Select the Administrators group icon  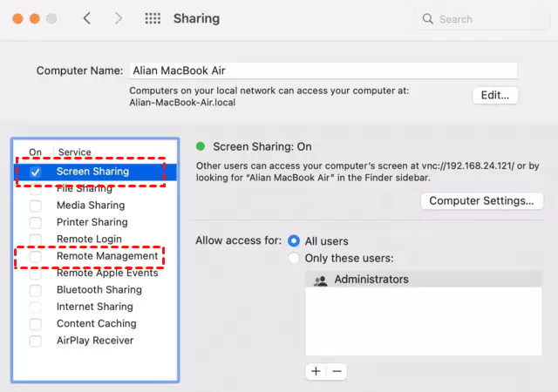[320, 280]
